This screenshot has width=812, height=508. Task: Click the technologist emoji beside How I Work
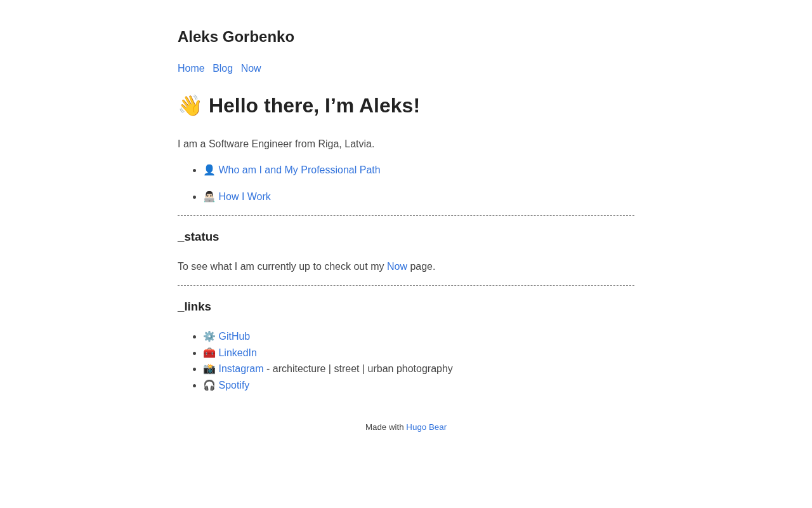coord(209,197)
